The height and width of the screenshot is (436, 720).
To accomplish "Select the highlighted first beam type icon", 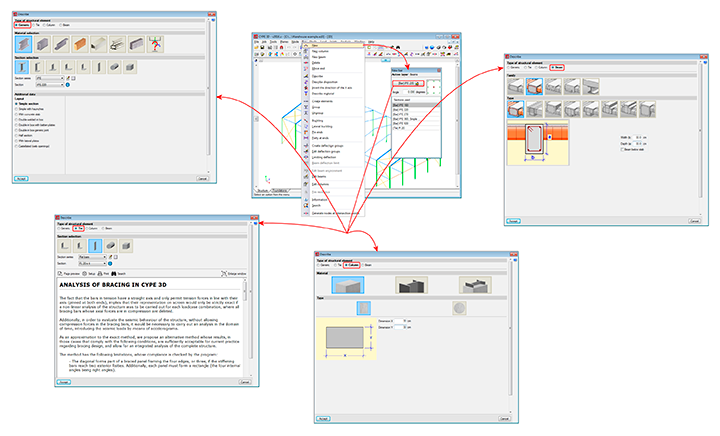I will 515,109.
